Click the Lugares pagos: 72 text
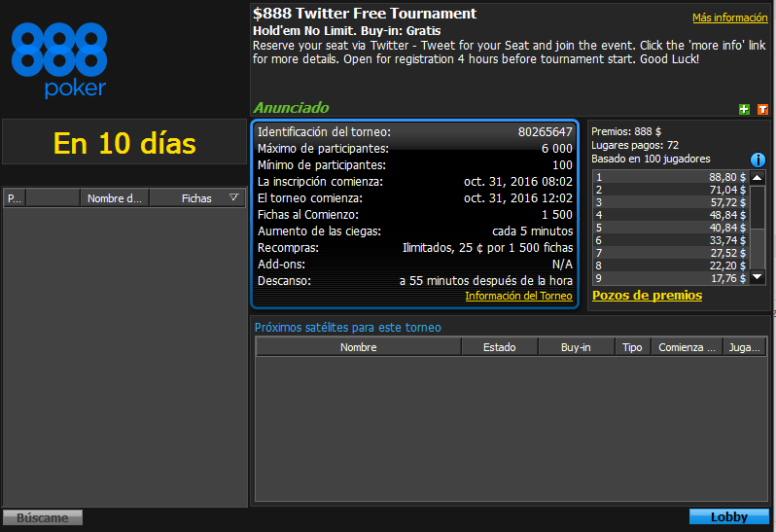776x532 pixels. pos(635,145)
